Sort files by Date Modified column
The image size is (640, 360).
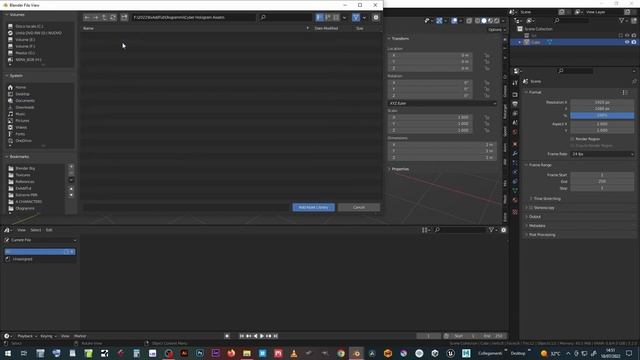(x=326, y=28)
